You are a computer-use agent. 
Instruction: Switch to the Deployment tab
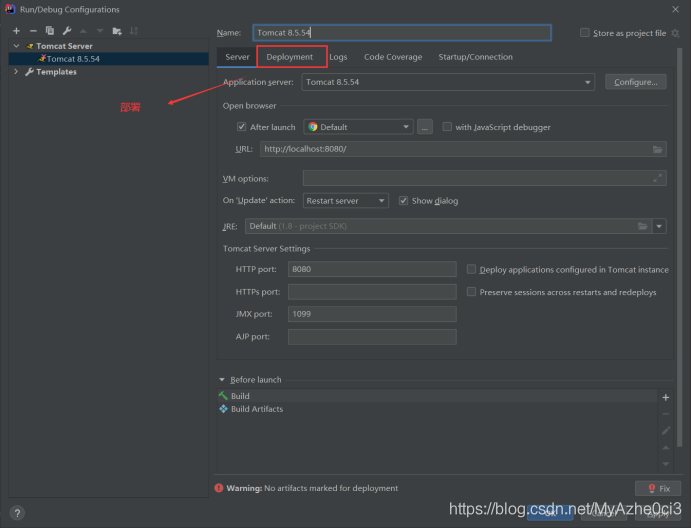coord(290,57)
